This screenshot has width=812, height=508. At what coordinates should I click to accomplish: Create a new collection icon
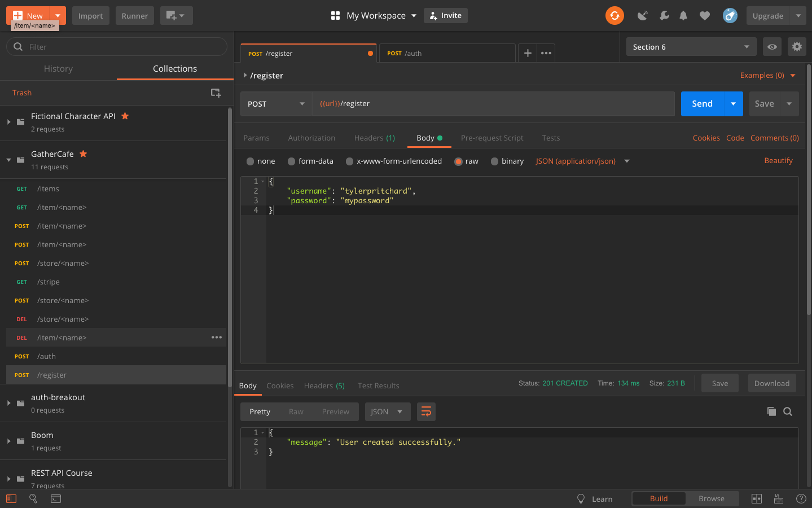(x=216, y=93)
